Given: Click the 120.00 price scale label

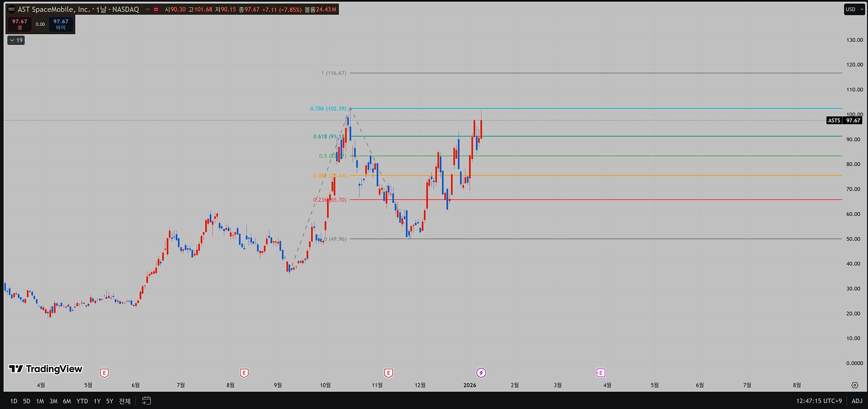Looking at the screenshot, I should click(854, 65).
